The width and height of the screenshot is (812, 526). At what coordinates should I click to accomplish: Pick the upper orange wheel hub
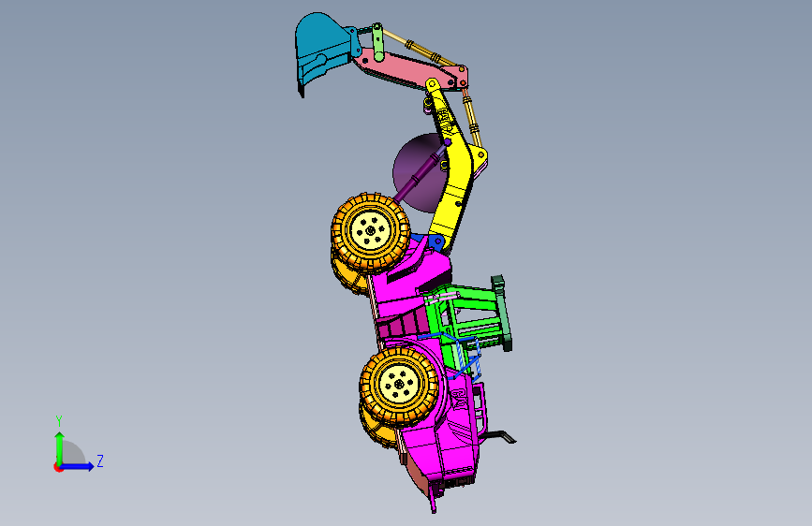370,231
